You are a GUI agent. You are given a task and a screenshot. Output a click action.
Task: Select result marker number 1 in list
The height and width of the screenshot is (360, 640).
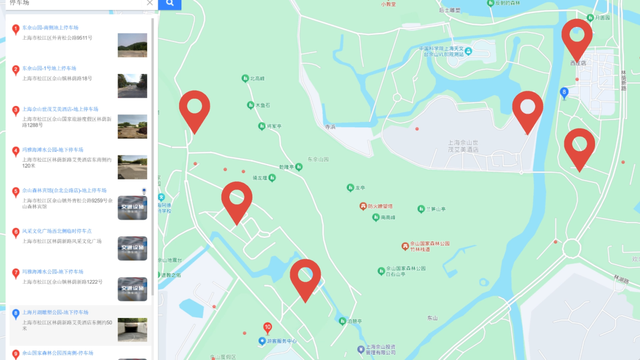point(16,29)
